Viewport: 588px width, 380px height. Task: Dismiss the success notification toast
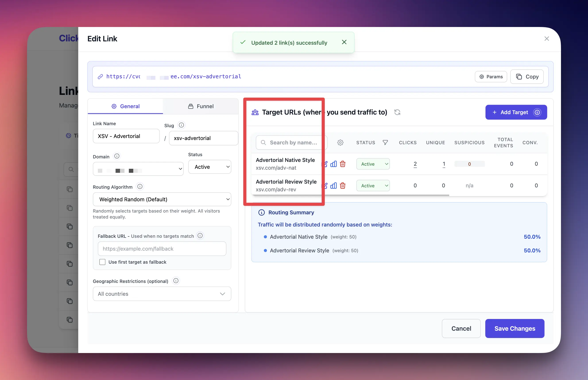click(x=344, y=42)
